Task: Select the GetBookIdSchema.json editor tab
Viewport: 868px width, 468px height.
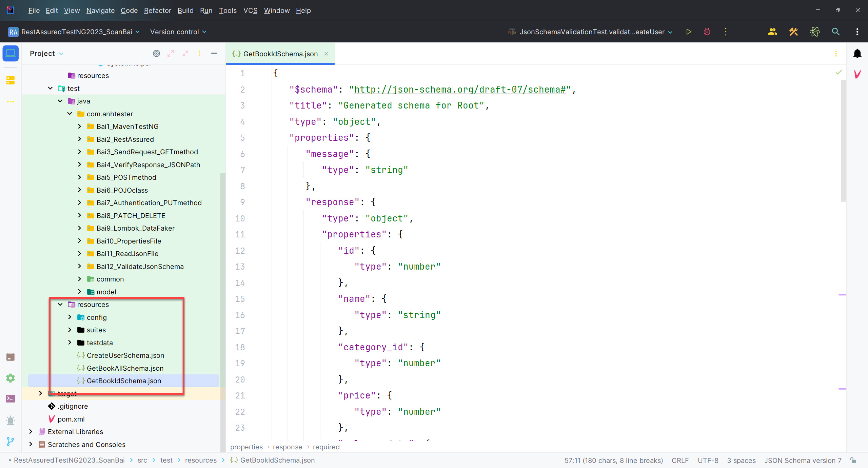Action: click(x=280, y=54)
